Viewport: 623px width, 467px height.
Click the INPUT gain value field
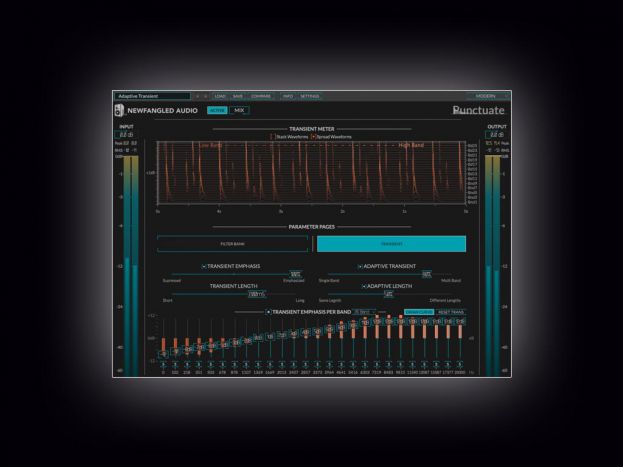coord(126,135)
